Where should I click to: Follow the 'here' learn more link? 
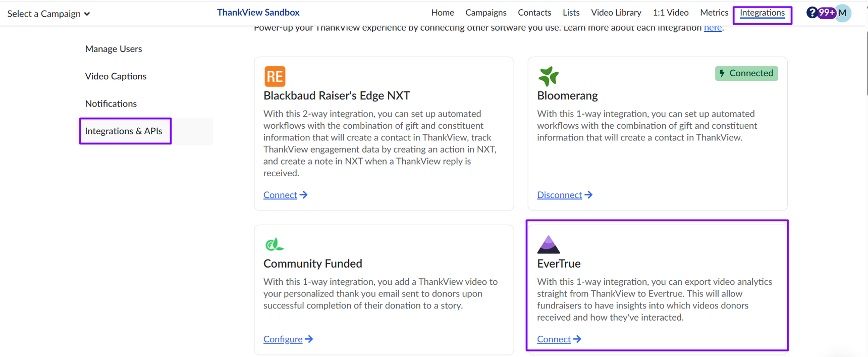[713, 28]
